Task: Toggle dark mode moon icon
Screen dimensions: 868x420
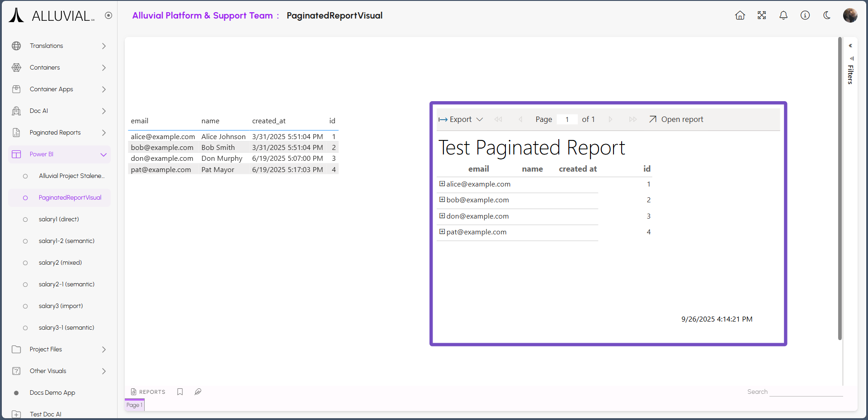Action: pos(827,15)
